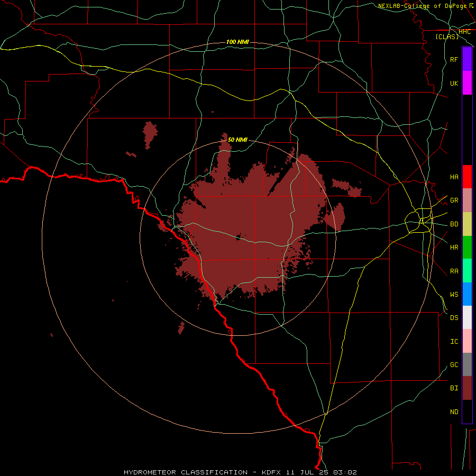Click the "UK" legend label

454,84
